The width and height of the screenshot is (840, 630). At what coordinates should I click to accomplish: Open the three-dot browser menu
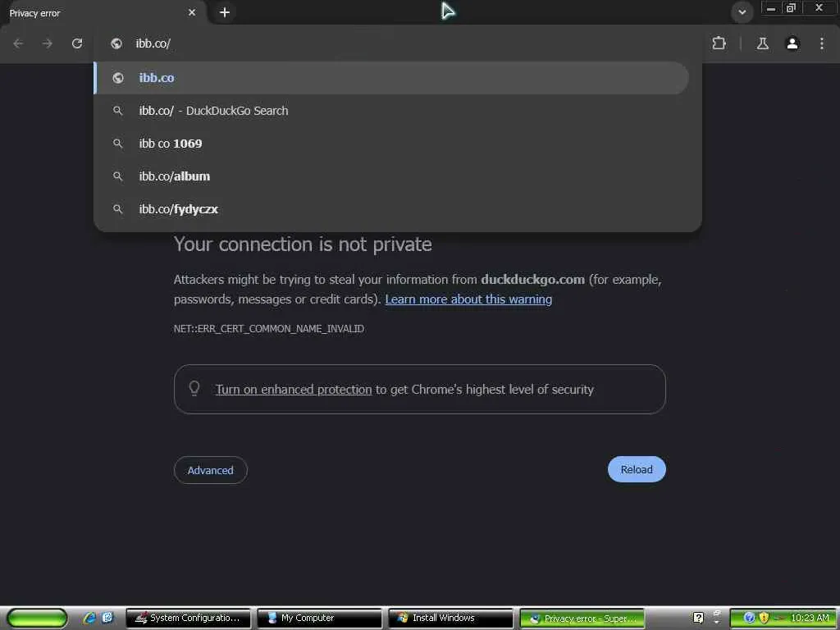(x=822, y=43)
